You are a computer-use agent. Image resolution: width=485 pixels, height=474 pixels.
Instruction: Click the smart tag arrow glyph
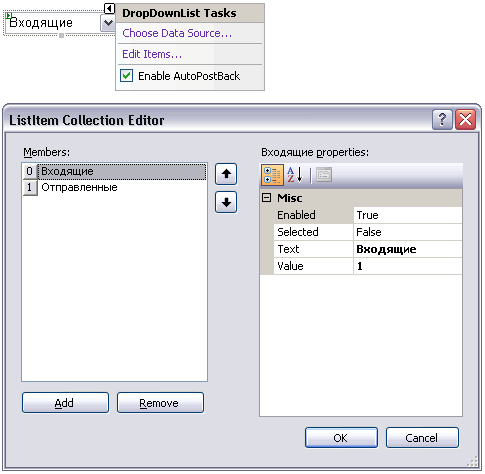(x=109, y=8)
